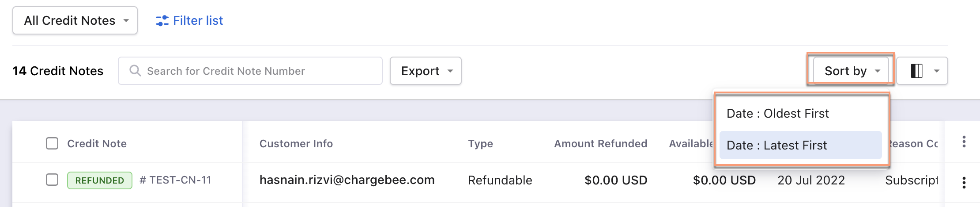This screenshot has width=980, height=207.
Task: Click the REFUNDED status badge
Action: click(x=99, y=180)
